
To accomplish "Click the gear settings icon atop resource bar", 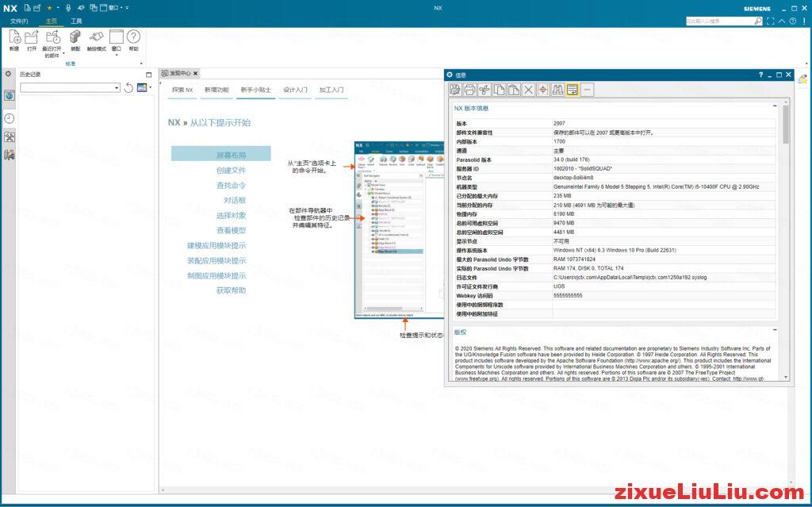I will point(8,74).
